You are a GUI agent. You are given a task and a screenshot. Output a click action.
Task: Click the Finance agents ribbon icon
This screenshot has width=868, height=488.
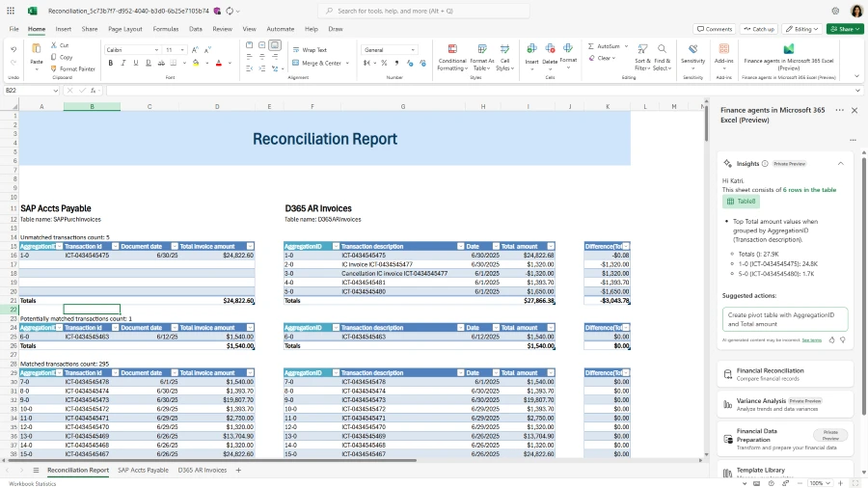click(x=788, y=49)
